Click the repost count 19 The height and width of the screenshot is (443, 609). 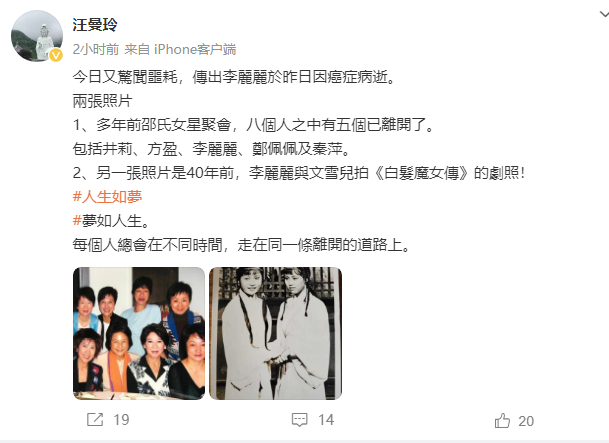[x=121, y=420]
